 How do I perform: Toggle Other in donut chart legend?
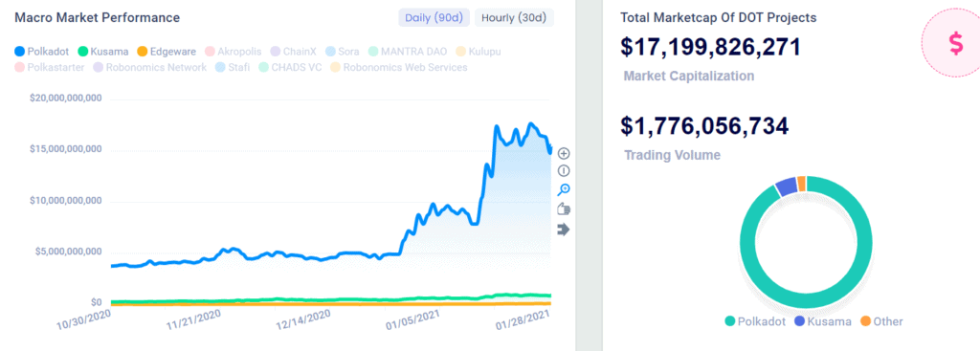coord(881,321)
